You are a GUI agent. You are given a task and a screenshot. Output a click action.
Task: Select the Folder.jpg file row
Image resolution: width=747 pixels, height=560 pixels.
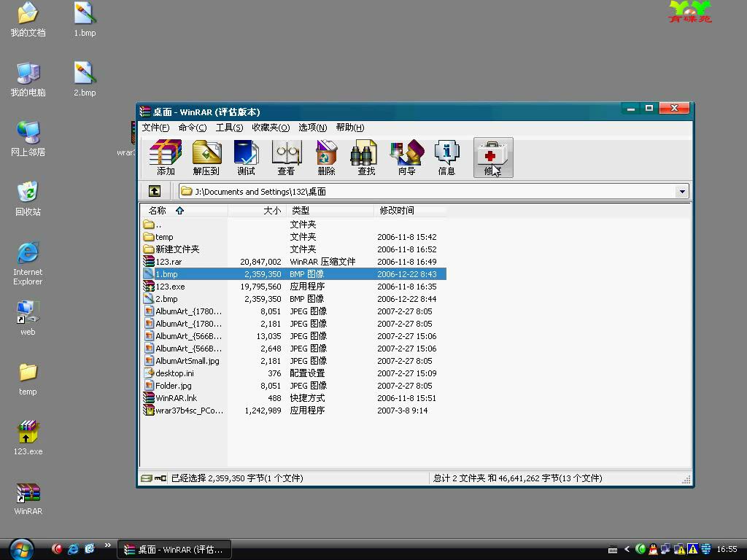pos(293,385)
